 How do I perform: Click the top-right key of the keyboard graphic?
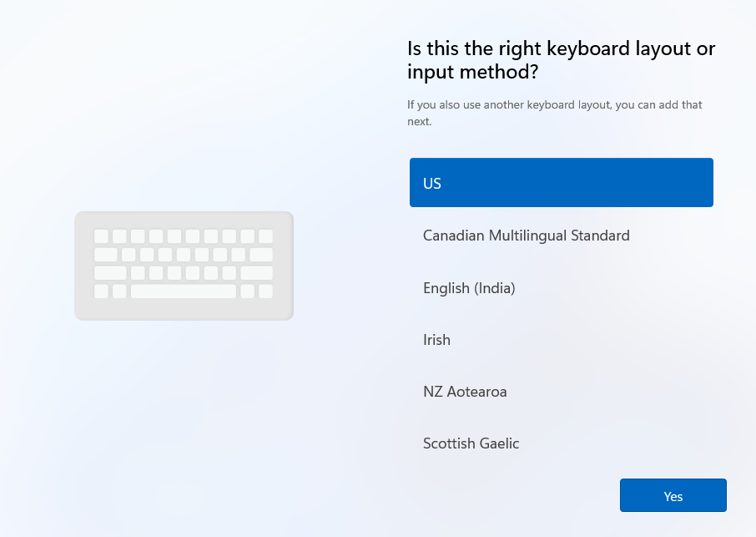coord(266,236)
